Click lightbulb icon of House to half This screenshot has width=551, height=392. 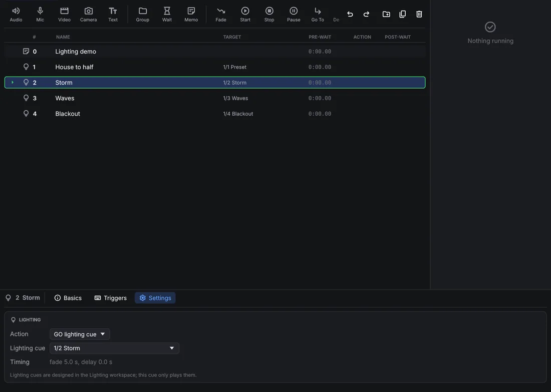click(x=26, y=67)
